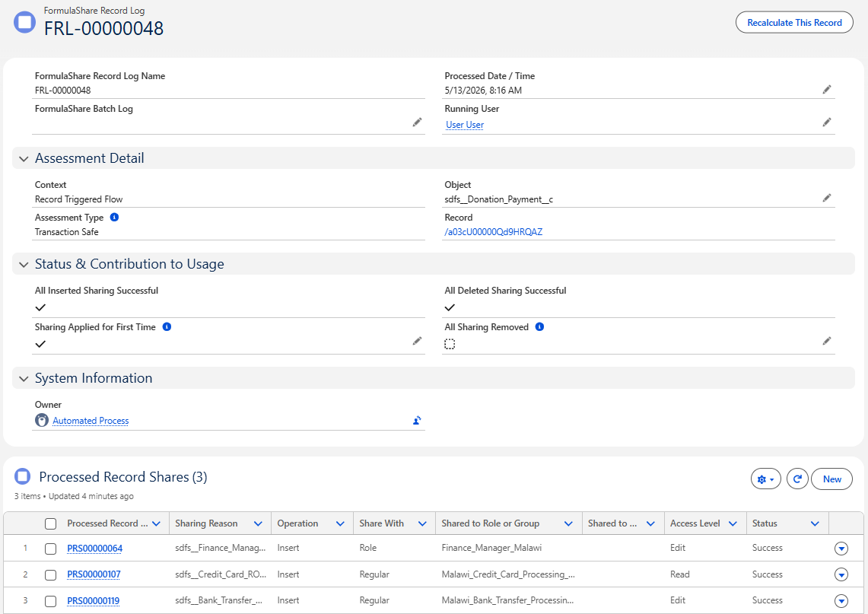
Task: Open Processed Record column header menu
Action: pyautogui.click(x=156, y=523)
